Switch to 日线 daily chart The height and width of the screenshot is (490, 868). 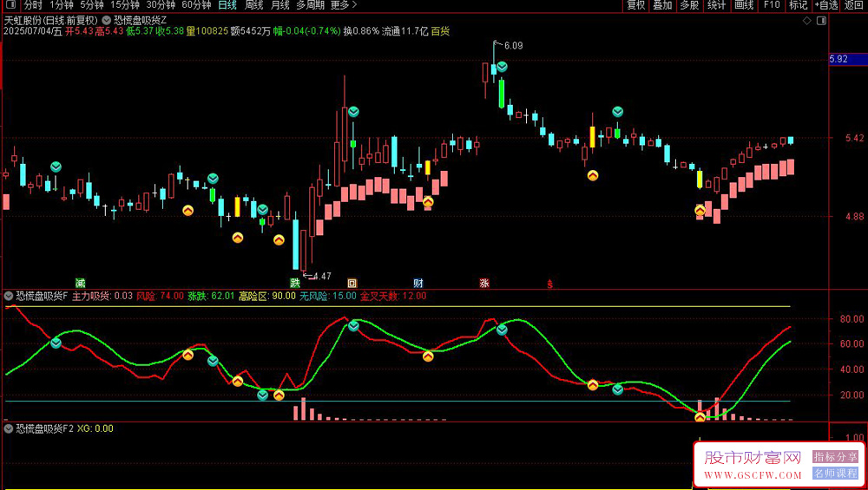(x=227, y=5)
